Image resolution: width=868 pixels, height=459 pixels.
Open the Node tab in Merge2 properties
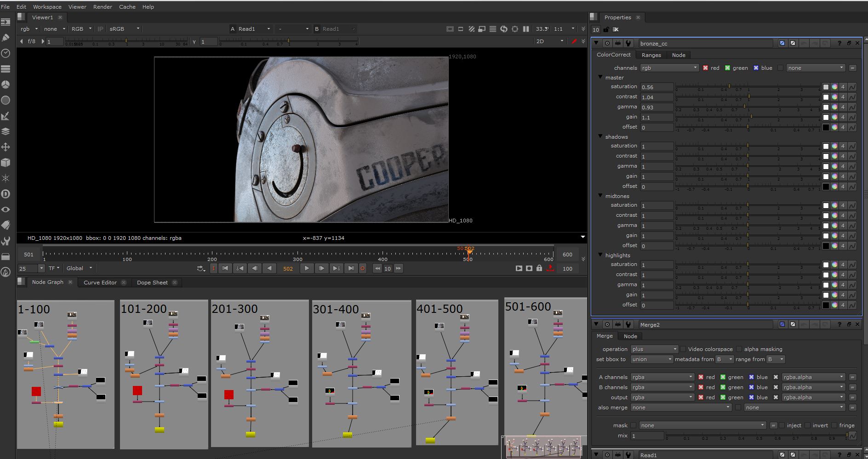630,336
